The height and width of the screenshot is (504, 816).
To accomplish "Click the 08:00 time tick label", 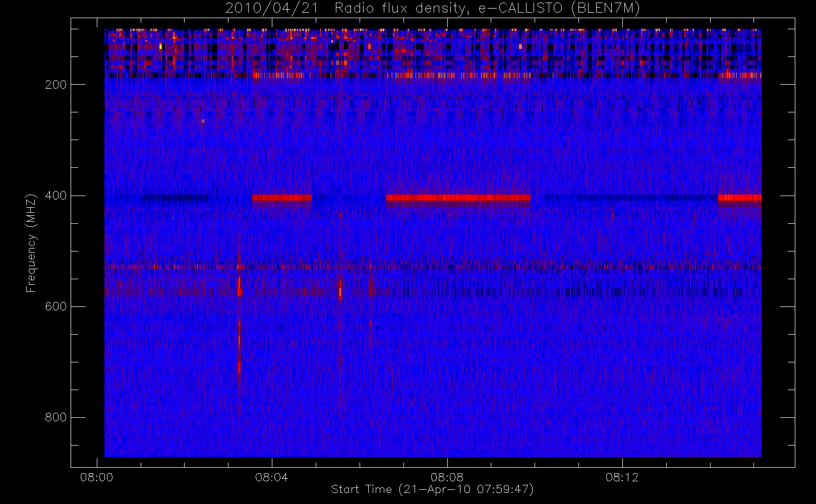I will (x=96, y=477).
